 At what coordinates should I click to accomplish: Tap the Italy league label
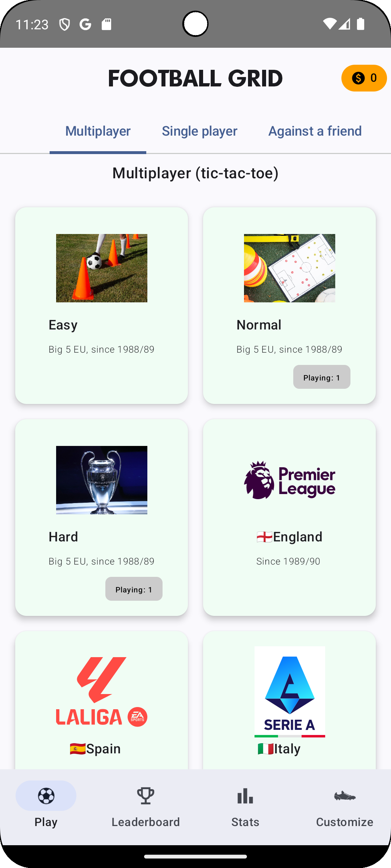279,749
